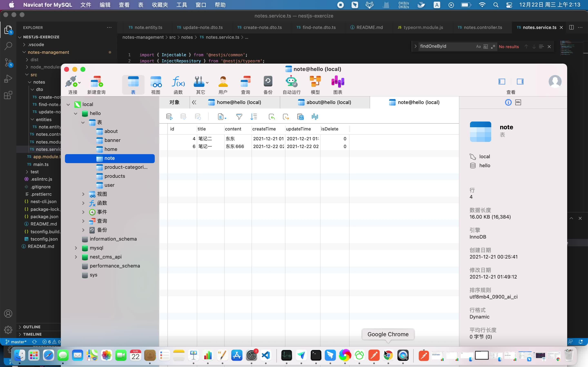Image resolution: width=588 pixels, height=367 pixels.
Task: Toggle match case in find box
Action: pos(478,47)
